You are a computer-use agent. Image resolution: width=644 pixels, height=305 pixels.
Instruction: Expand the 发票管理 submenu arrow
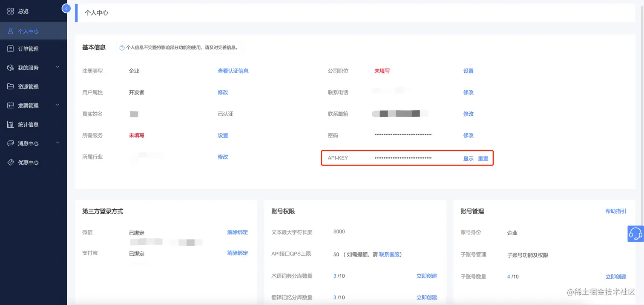[x=57, y=105]
